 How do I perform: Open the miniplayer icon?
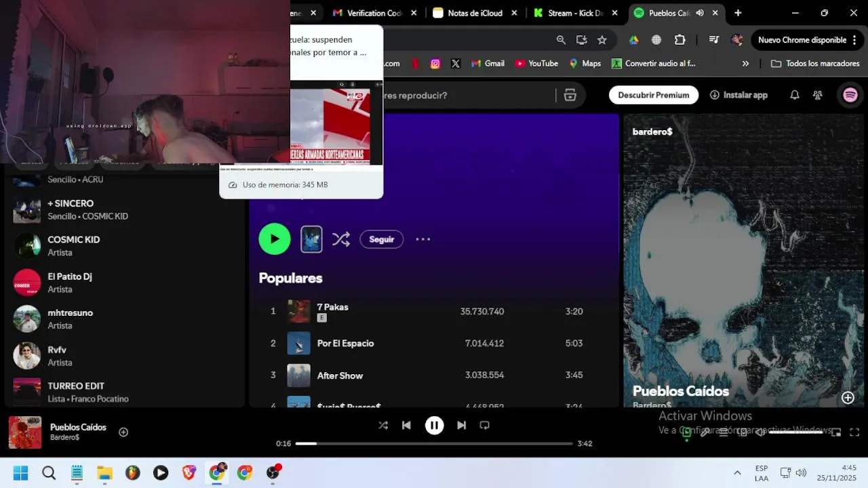[x=836, y=432]
